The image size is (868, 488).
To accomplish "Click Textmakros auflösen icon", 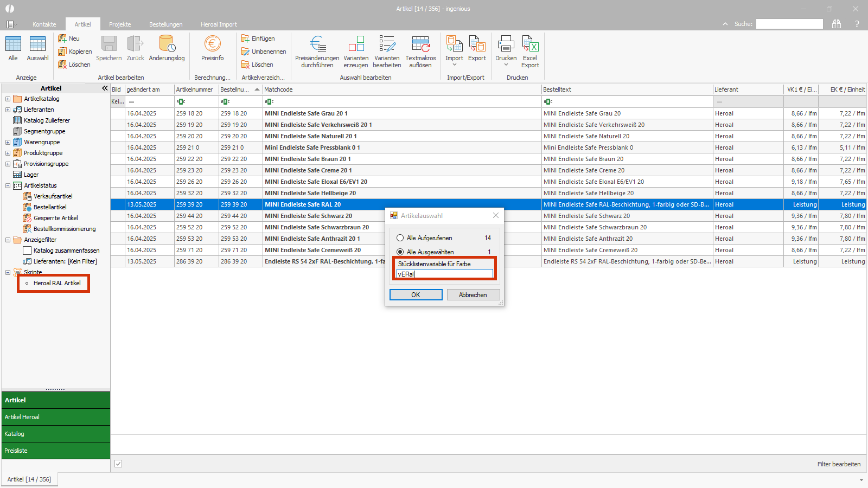I will tap(420, 44).
